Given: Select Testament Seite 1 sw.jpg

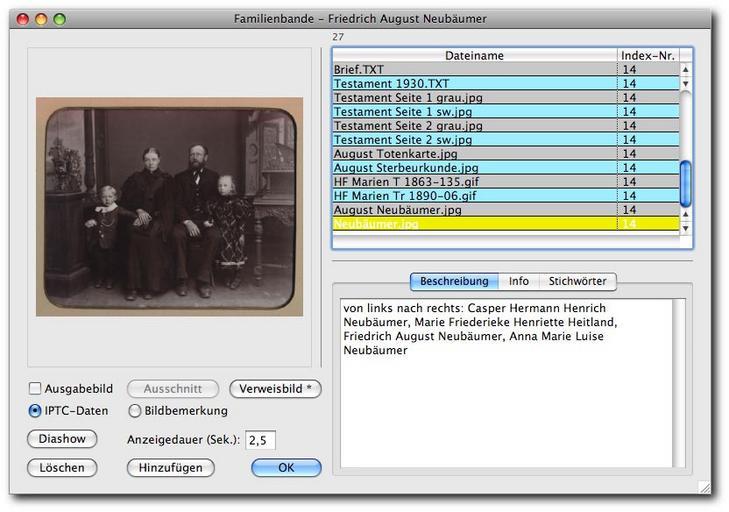Looking at the screenshot, I should tap(506, 112).
